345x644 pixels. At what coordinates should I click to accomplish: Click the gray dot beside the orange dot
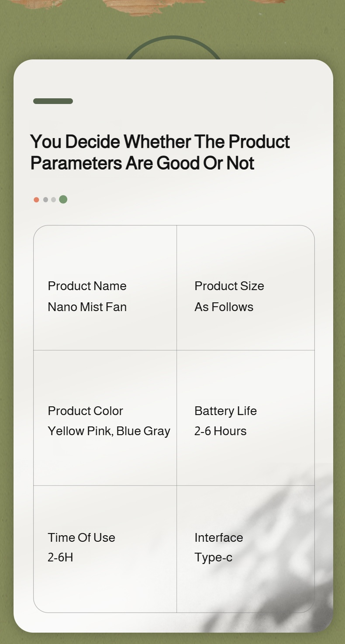pos(45,200)
